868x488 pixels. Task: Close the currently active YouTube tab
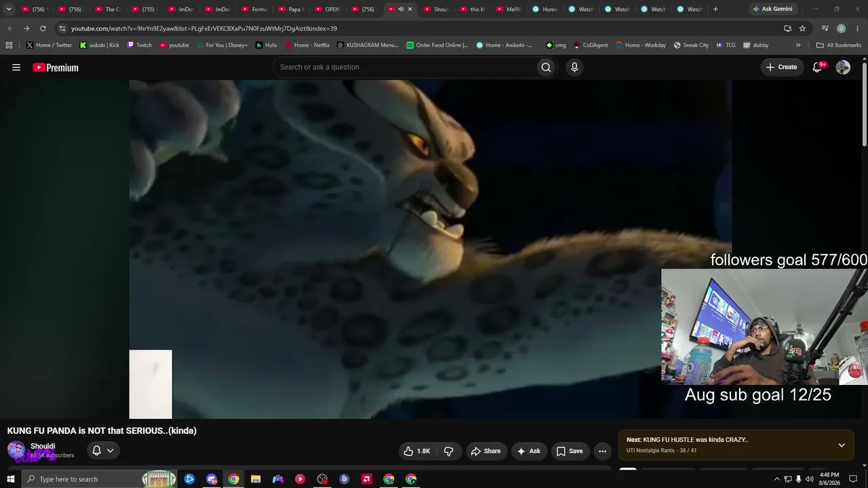(x=410, y=9)
